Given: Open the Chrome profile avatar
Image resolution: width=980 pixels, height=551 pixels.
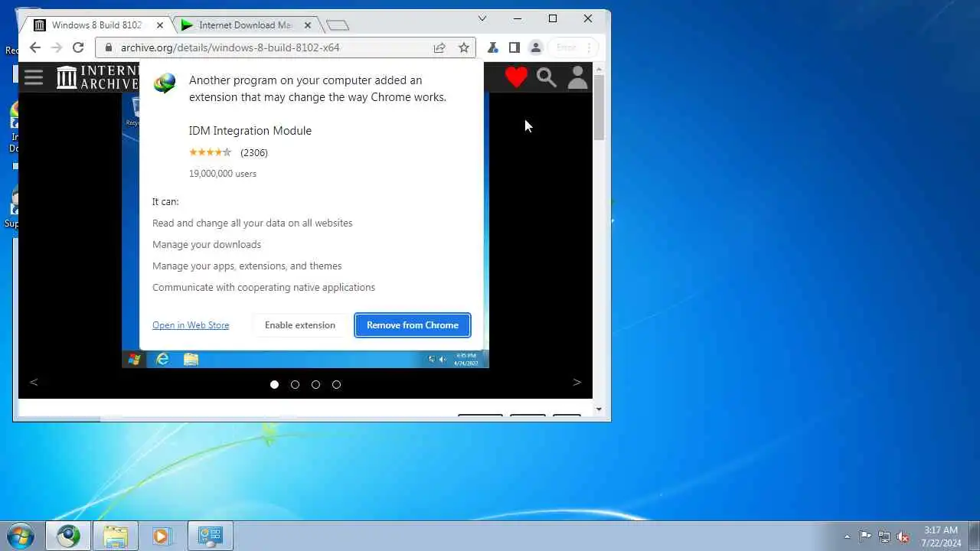Looking at the screenshot, I should pyautogui.click(x=536, y=47).
